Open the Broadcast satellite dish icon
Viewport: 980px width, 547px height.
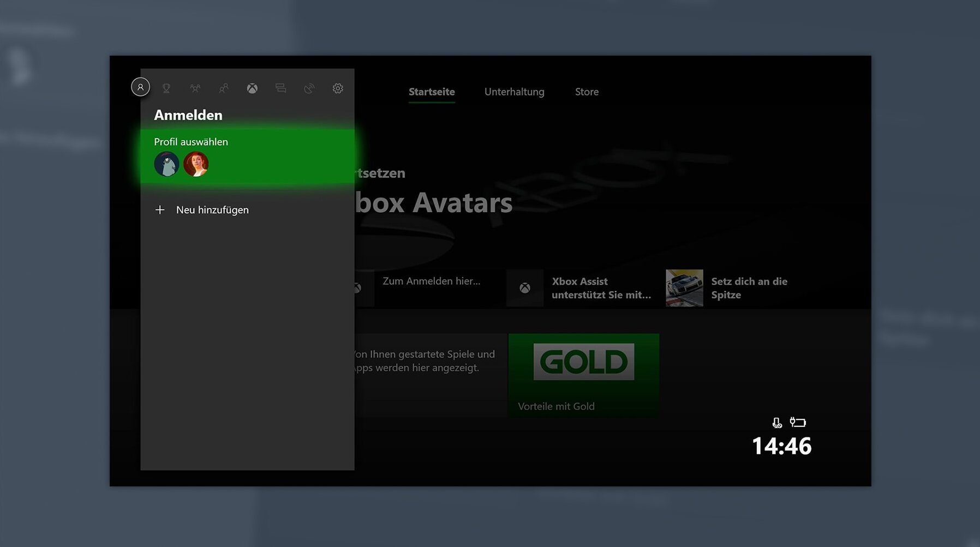coord(309,88)
